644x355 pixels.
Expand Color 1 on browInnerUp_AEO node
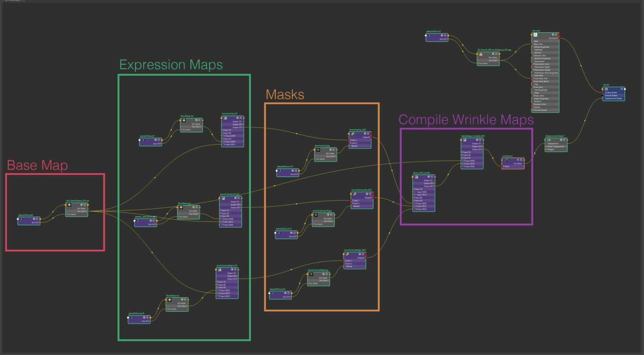(x=351, y=140)
